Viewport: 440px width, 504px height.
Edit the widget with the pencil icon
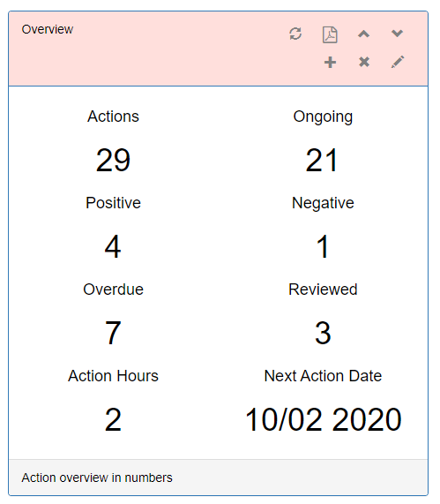click(398, 62)
